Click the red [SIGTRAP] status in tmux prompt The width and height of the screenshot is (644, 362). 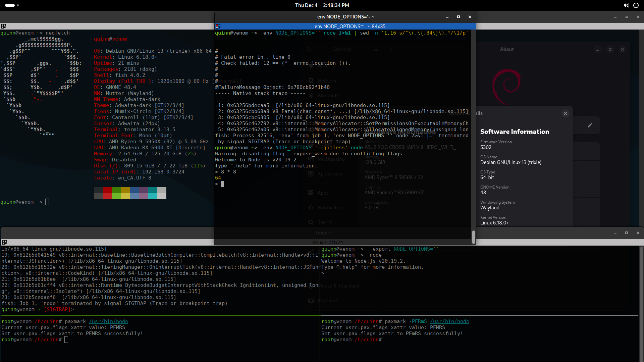coord(57,309)
